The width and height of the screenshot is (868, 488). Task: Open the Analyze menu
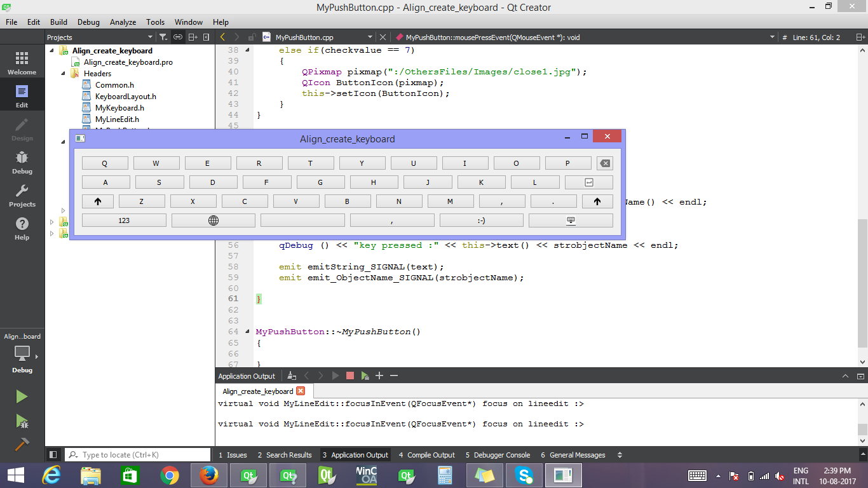[x=123, y=22]
